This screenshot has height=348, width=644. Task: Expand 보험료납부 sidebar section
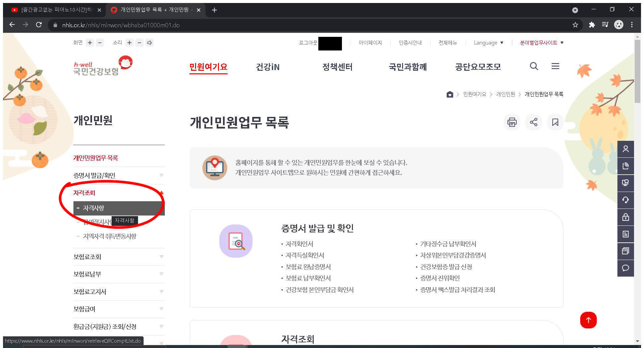pyautogui.click(x=119, y=274)
